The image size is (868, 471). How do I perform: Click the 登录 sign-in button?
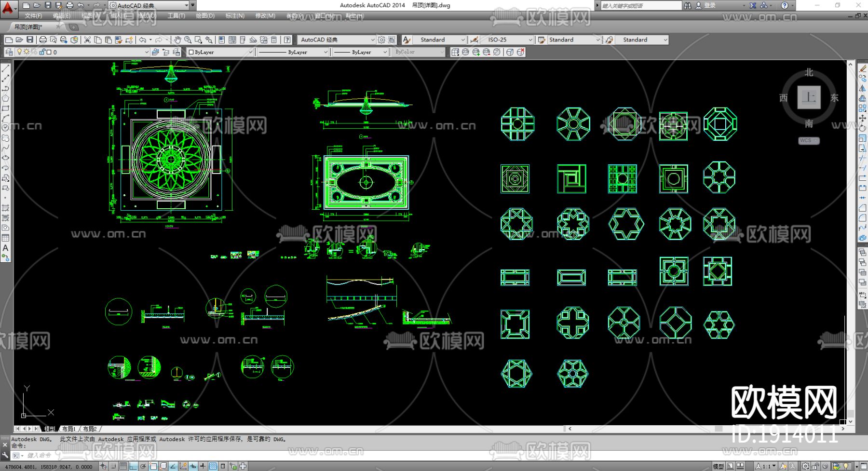705,5
